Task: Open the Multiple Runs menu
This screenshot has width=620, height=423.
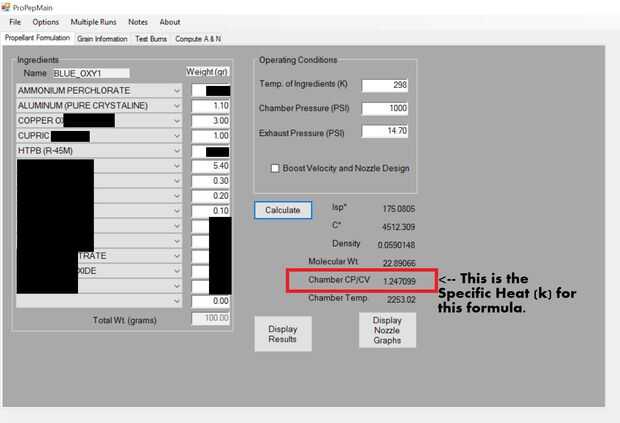Action: coord(93,22)
